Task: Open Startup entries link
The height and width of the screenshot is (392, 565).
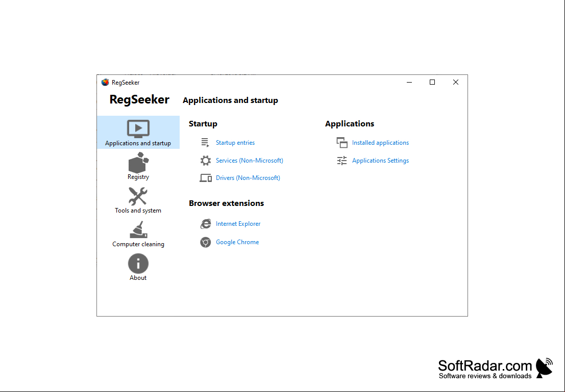Action: click(235, 143)
